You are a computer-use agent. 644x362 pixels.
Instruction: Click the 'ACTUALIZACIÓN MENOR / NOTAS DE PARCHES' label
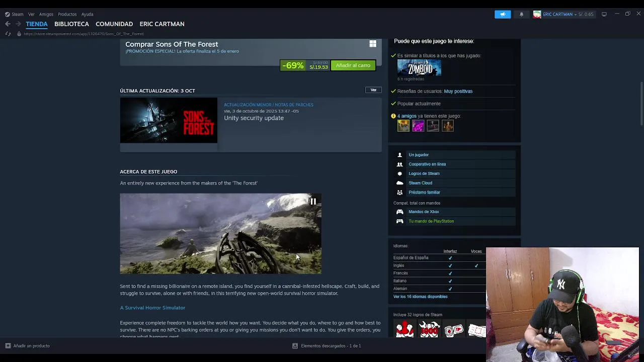click(x=268, y=105)
